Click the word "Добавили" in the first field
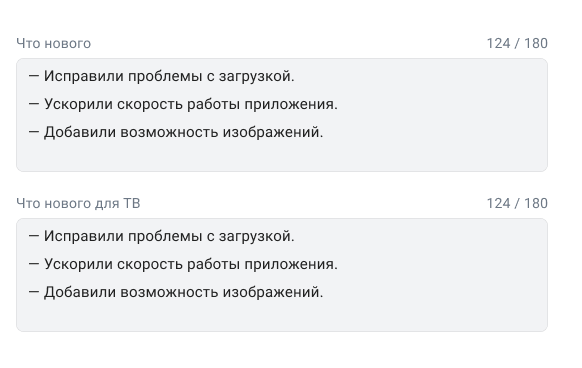 coord(80,132)
